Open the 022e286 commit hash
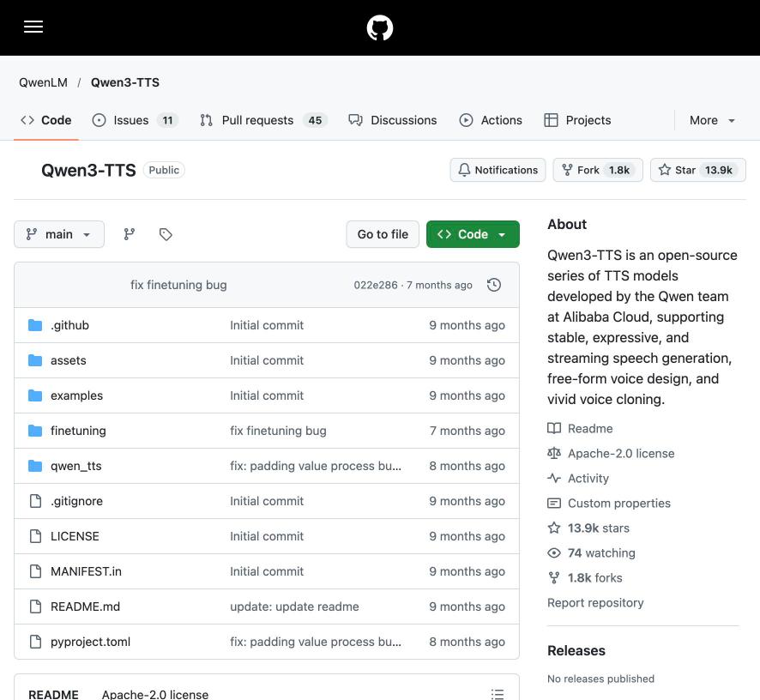 [375, 285]
